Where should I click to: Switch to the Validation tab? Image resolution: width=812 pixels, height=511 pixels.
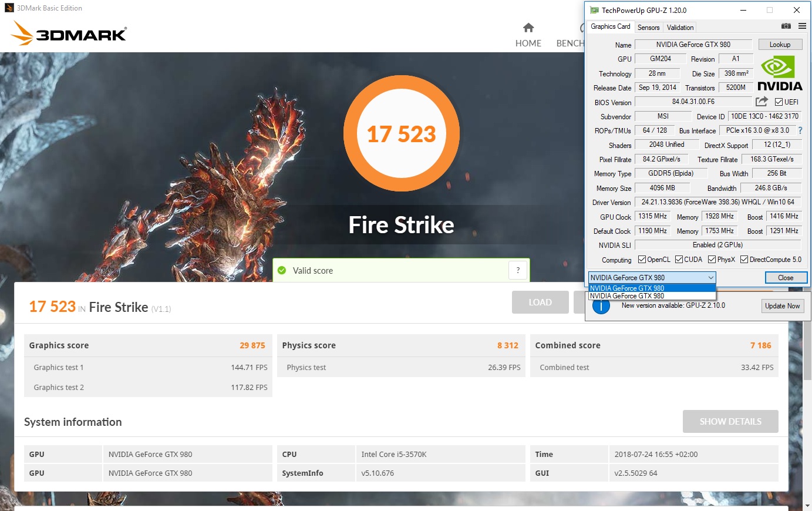[680, 28]
